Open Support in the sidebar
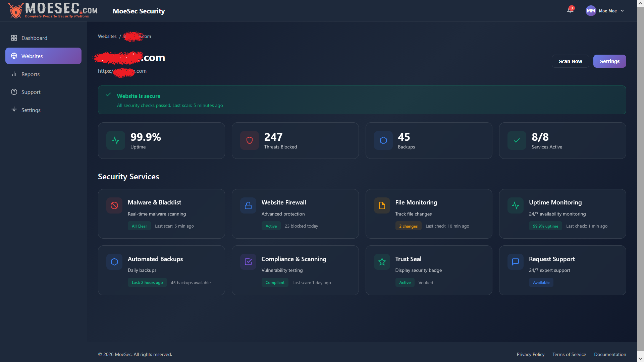Screen dimensions: 644x362 coord(31,92)
